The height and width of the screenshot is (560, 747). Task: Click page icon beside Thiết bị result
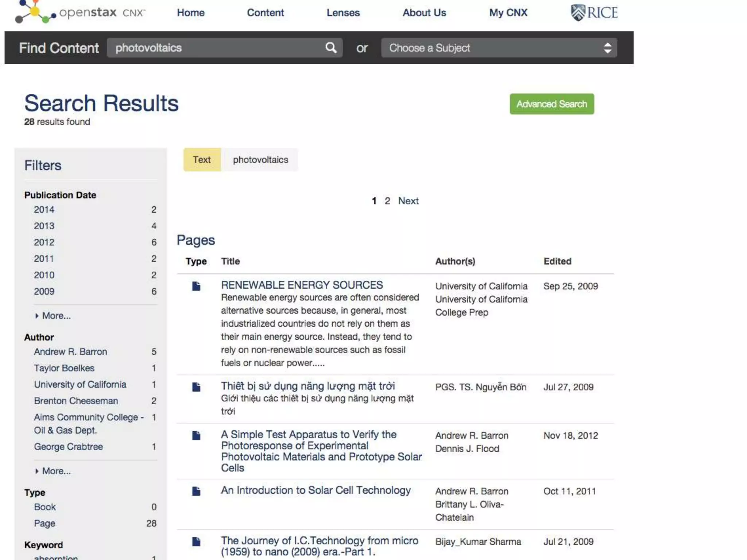[196, 387]
